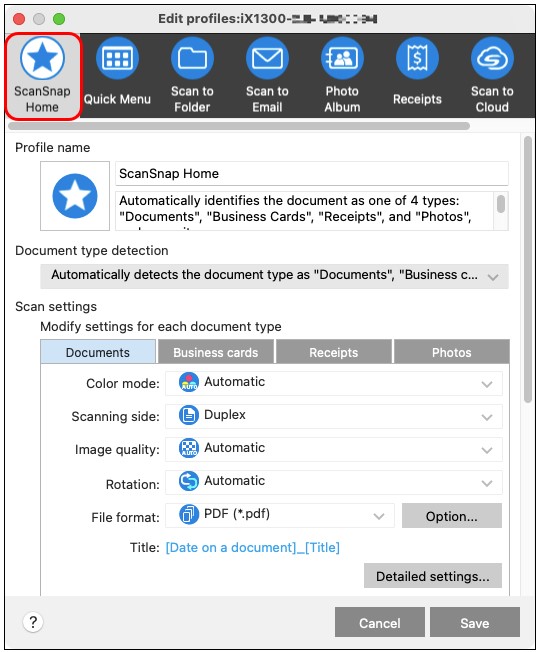
Task: Click the Duplex scanning side icon
Action: coord(189,415)
